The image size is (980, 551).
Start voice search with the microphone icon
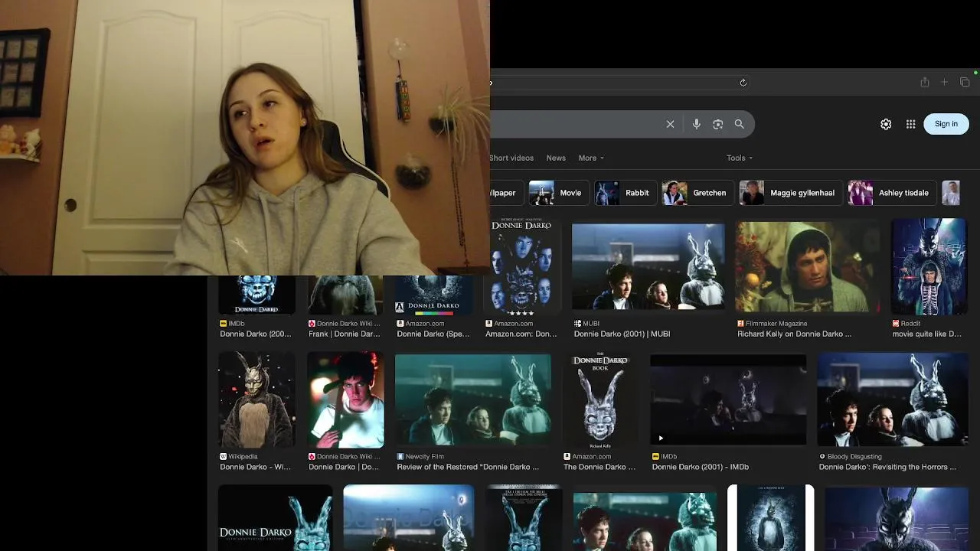[696, 124]
